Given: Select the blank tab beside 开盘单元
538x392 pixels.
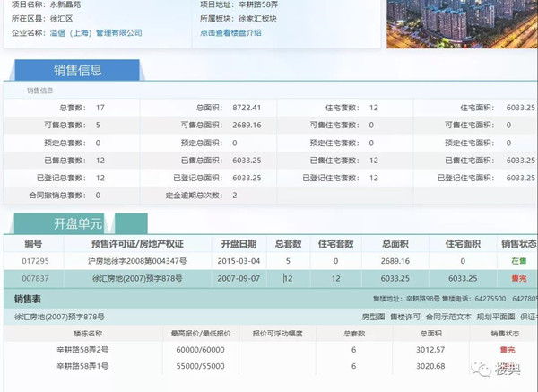Looking at the screenshot, I should [x=131, y=223].
